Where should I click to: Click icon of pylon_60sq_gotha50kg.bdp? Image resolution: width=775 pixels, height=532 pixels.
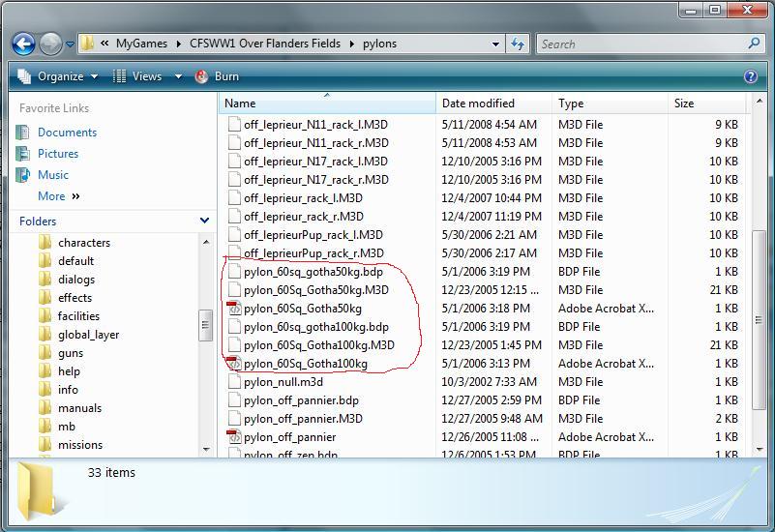(234, 272)
